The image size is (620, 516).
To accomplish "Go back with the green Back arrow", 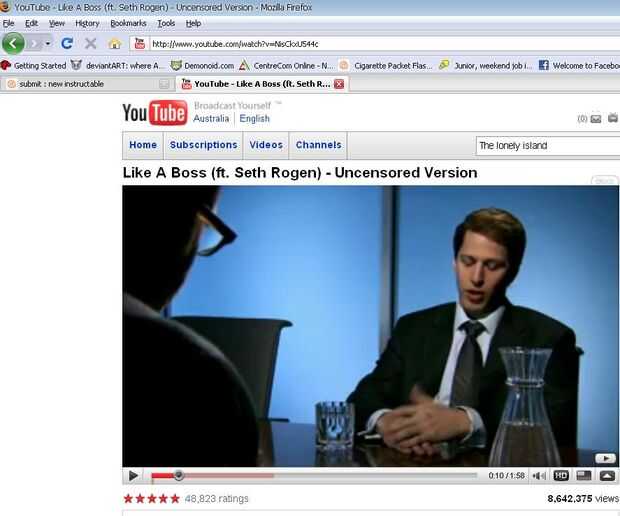I will [x=13, y=43].
